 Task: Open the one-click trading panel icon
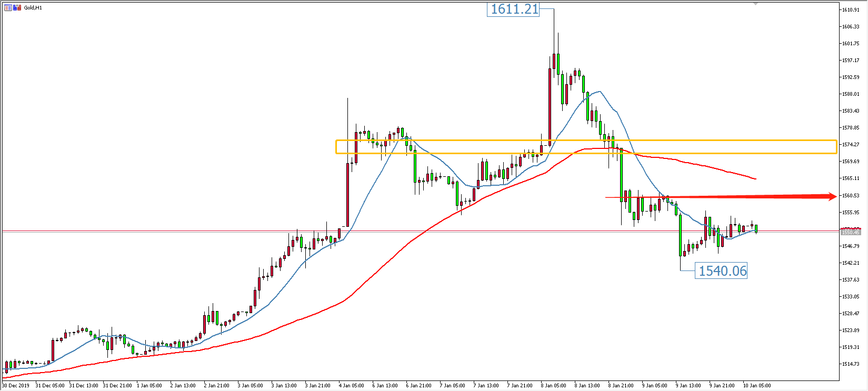point(17,8)
